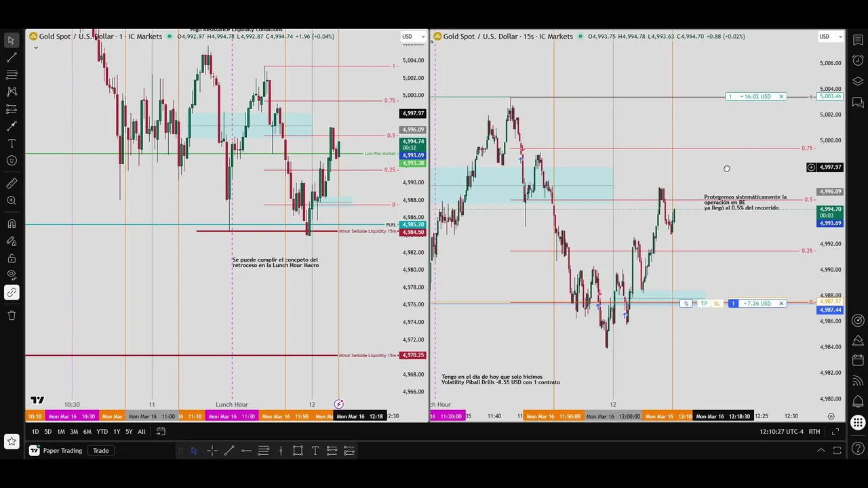The image size is (868, 488).
Task: Toggle magnet mode for drawings
Action: (12, 224)
